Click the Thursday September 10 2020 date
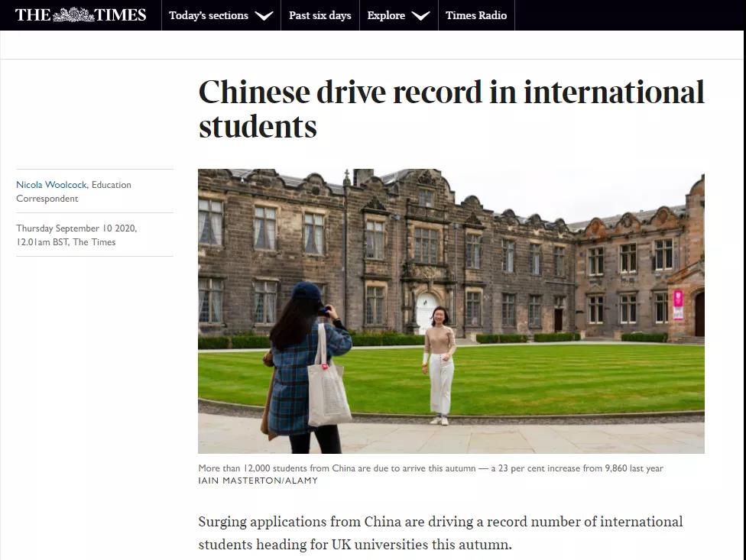This screenshot has width=746, height=560. pyautogui.click(x=76, y=228)
